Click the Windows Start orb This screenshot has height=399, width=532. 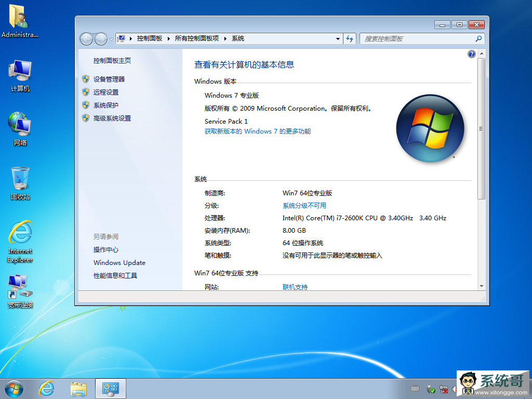pos(14,389)
